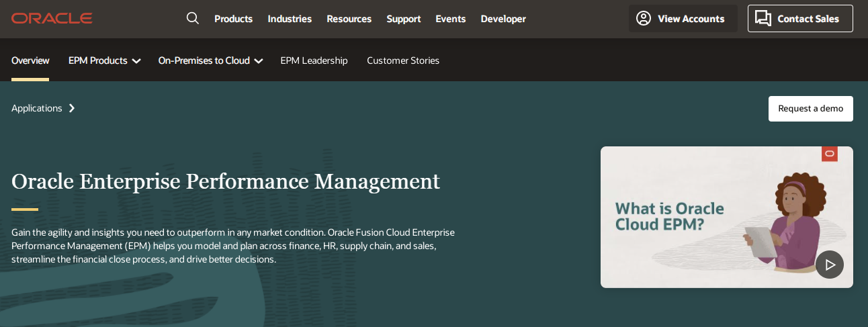This screenshot has width=868, height=327.
Task: Expand the On-Premises to Cloud chevron
Action: click(259, 61)
